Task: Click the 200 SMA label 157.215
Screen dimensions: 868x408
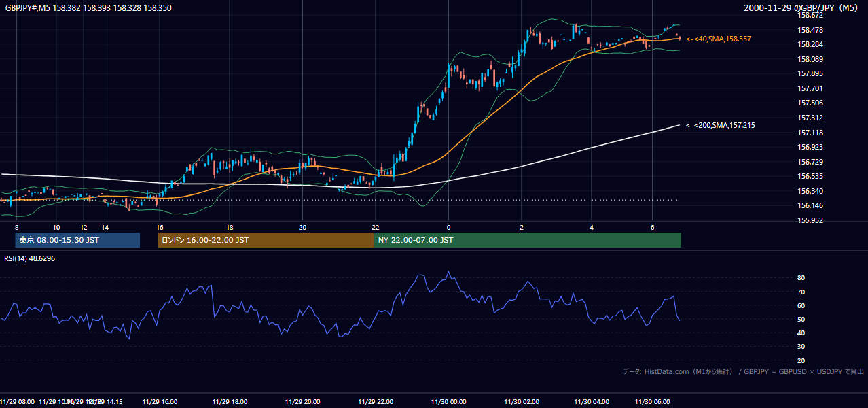Action: click(x=720, y=125)
